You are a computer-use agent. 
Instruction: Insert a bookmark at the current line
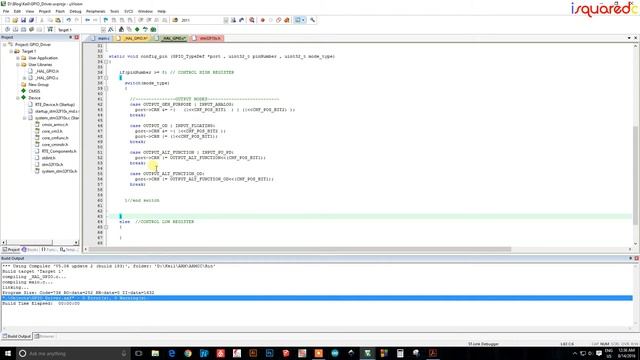click(x=106, y=20)
